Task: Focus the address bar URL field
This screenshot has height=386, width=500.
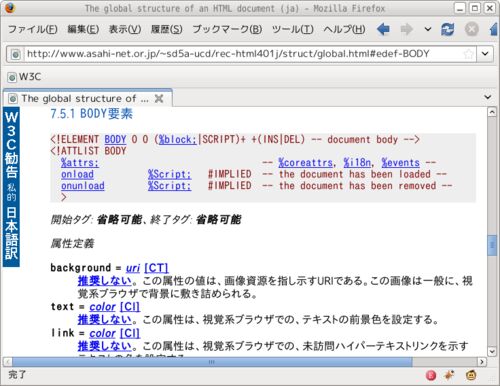Action: coord(243,54)
